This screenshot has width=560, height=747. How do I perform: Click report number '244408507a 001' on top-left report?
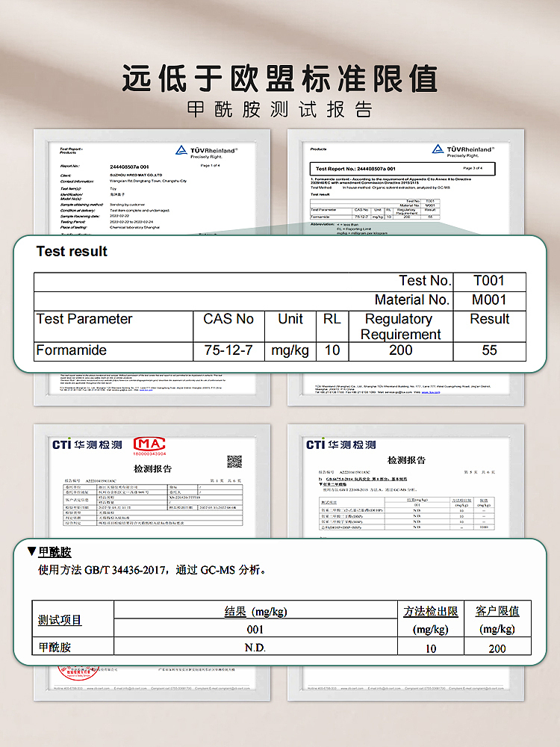tap(129, 167)
